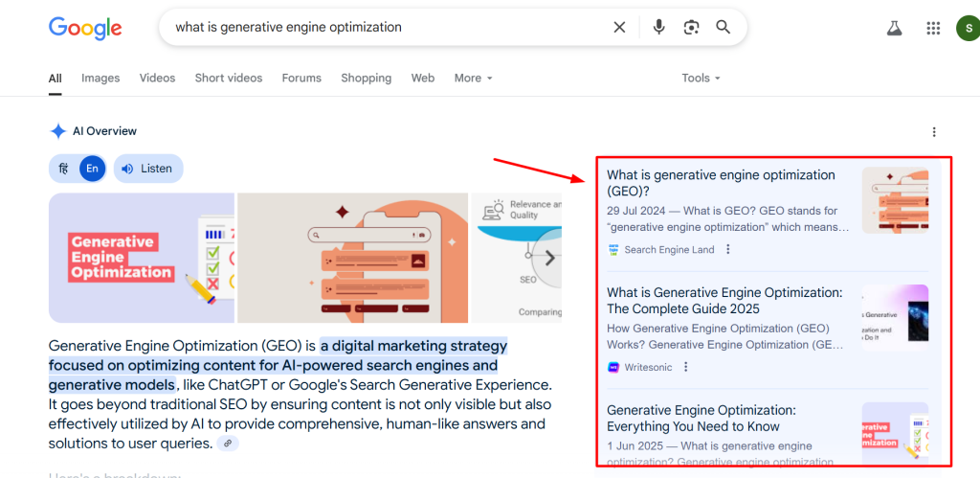Switch AI Overview language to English
This screenshot has width=980, height=478.
tap(92, 169)
